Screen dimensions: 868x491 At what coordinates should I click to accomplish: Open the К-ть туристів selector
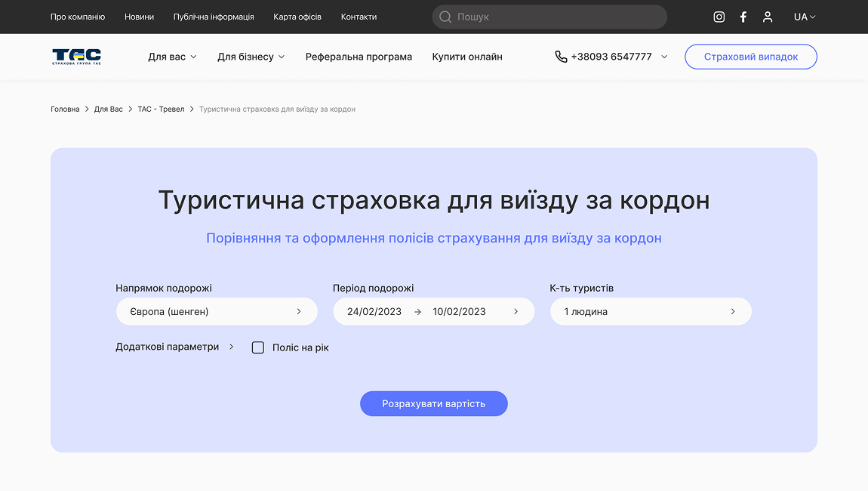coord(650,310)
